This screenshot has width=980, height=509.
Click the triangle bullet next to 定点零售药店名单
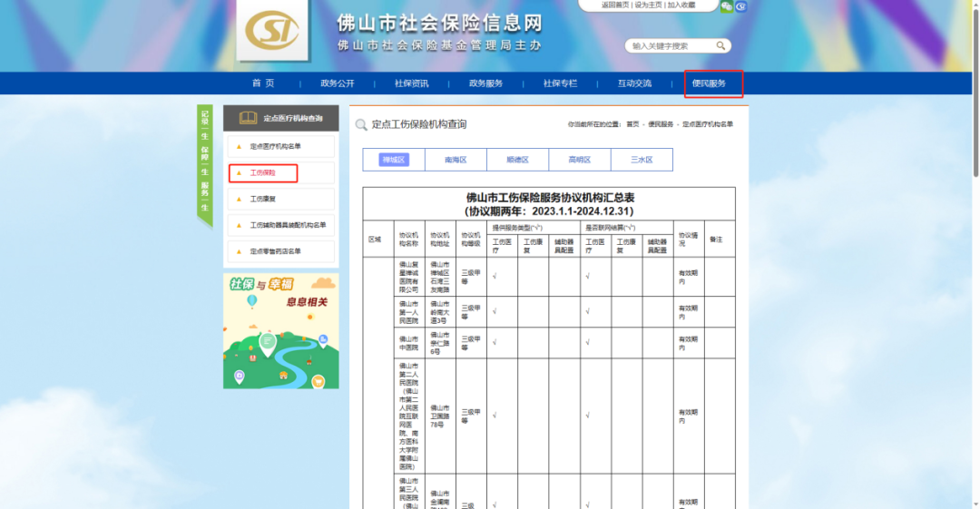click(x=239, y=251)
